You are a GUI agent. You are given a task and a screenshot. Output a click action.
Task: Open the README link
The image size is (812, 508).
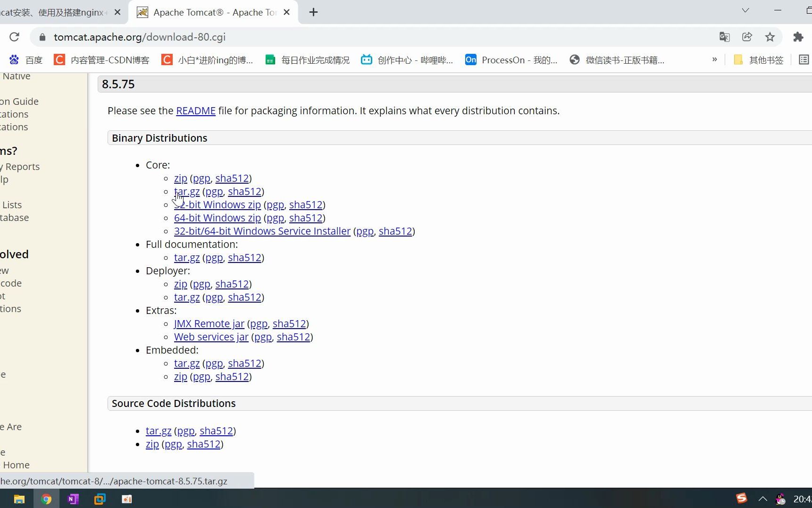(x=196, y=110)
